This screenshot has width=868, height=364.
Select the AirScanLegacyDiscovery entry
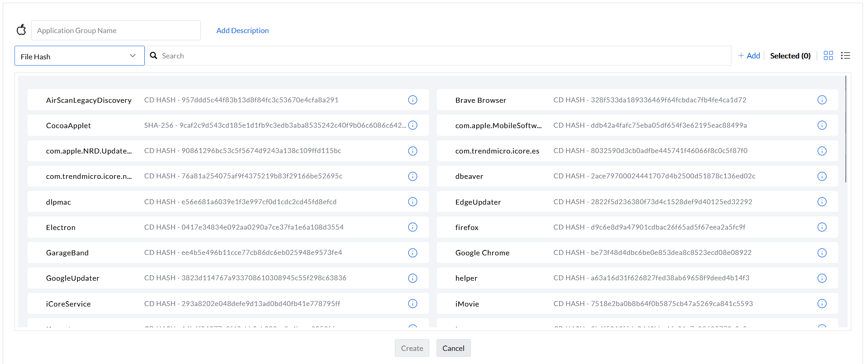pyautogui.click(x=228, y=100)
